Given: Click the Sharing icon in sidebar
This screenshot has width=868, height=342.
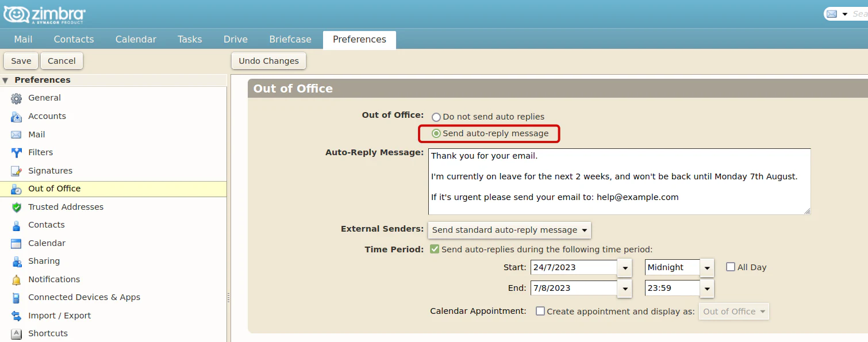Looking at the screenshot, I should pyautogui.click(x=17, y=262).
